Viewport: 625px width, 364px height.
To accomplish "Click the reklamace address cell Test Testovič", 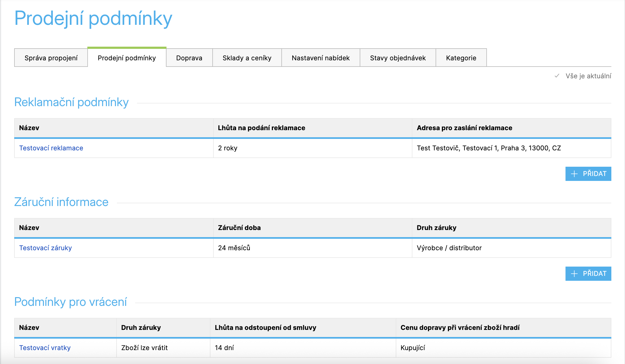I will 489,148.
